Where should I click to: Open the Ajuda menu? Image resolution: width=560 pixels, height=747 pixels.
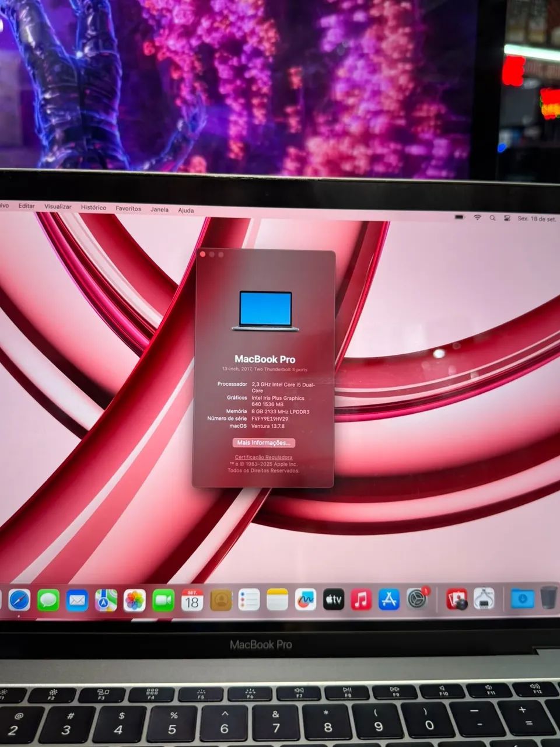click(x=185, y=210)
